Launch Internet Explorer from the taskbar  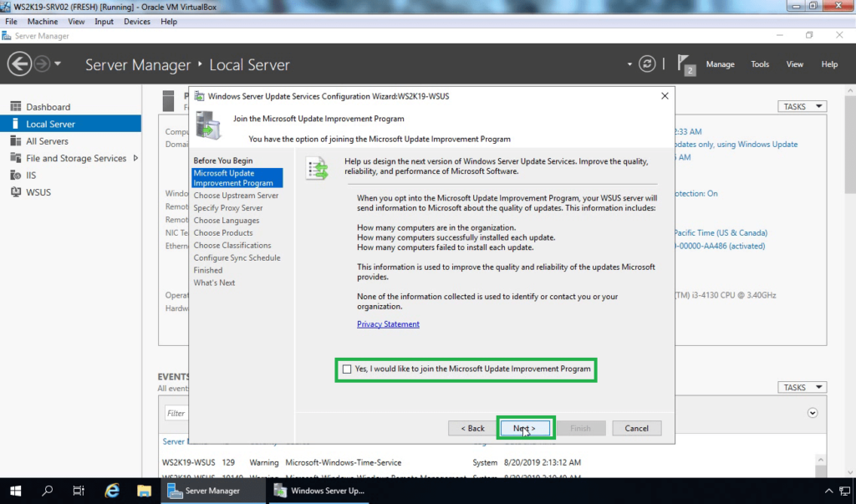coord(112,491)
